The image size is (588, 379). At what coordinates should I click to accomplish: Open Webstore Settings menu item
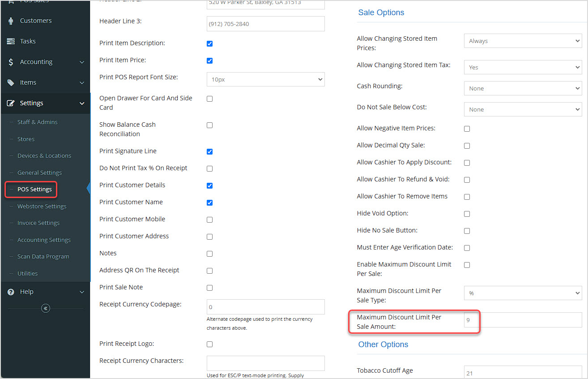click(x=42, y=206)
